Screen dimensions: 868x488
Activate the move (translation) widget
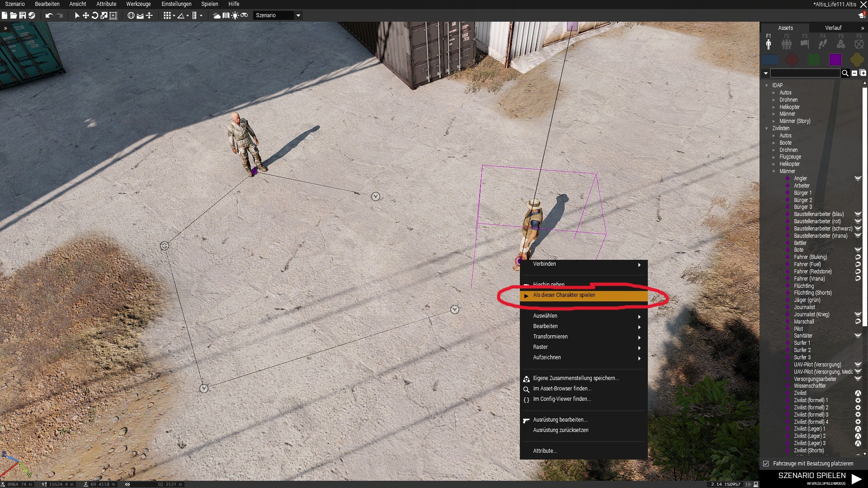pos(85,15)
